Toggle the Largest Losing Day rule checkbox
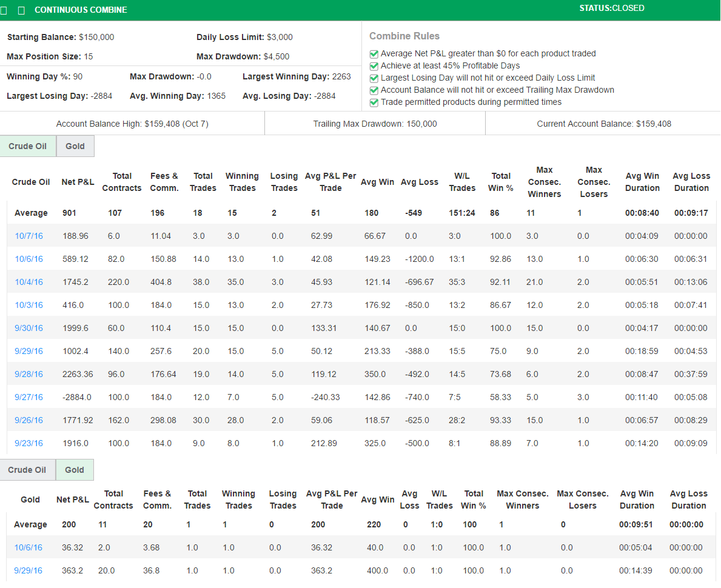The width and height of the screenshot is (721, 588). coord(374,78)
